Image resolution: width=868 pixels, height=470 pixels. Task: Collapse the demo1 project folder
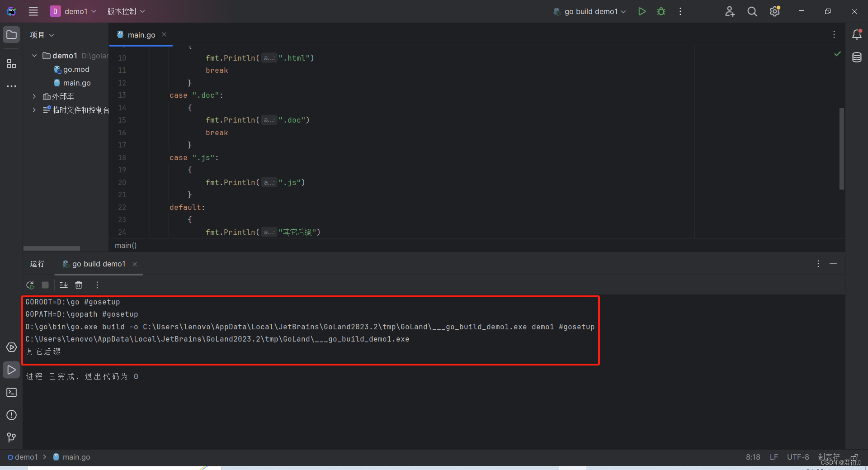pyautogui.click(x=34, y=56)
